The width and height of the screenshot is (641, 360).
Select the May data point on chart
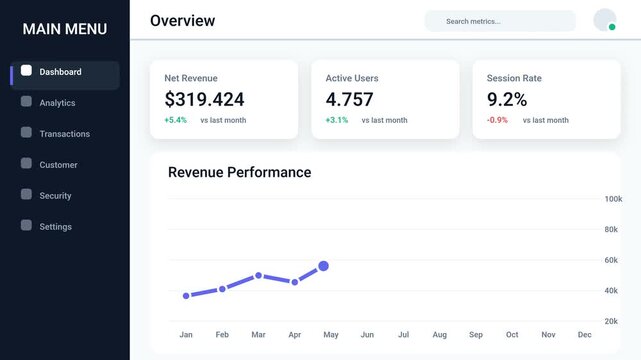[323, 266]
